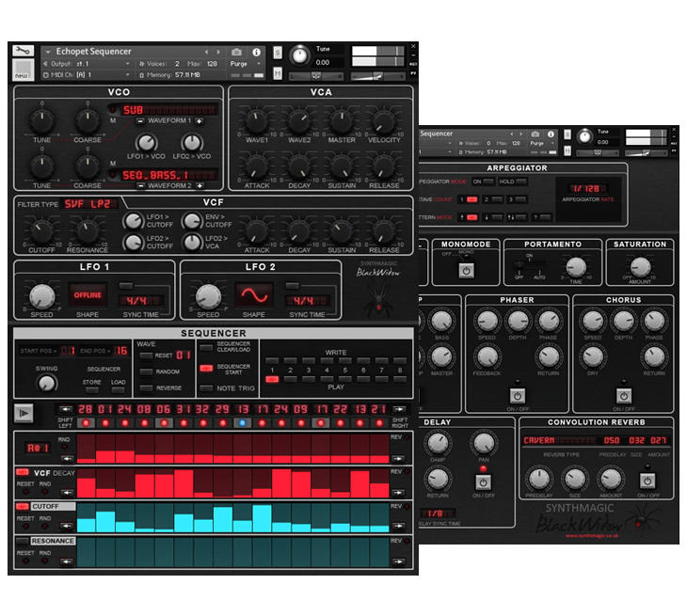Viewport: 687px width, 616px height.
Task: Click left arrow in Resonance row
Action: [67, 561]
